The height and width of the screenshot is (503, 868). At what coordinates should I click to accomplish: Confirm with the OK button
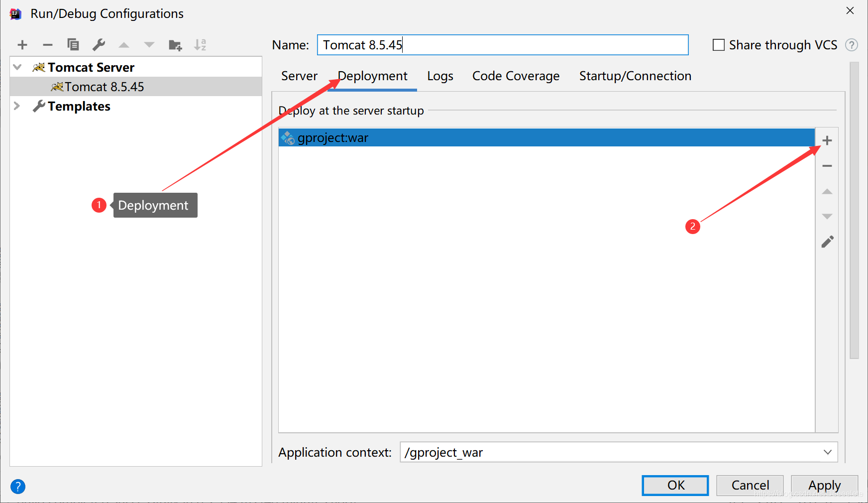point(675,485)
